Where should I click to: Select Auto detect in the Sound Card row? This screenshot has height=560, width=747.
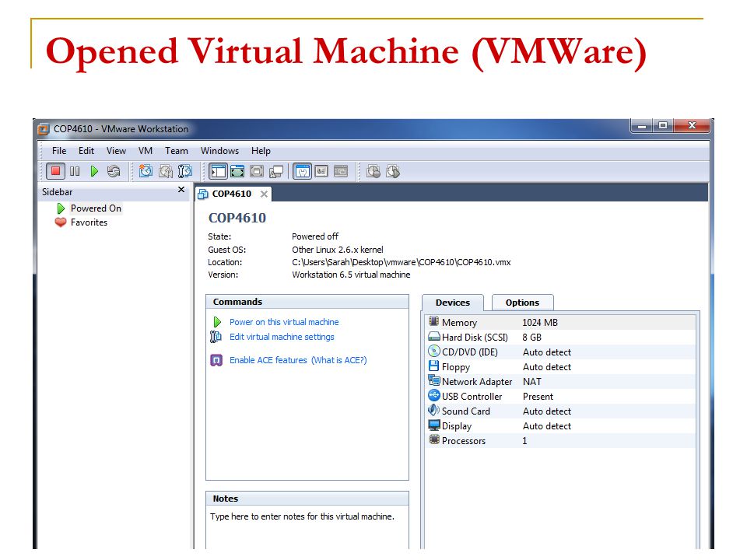coord(547,411)
